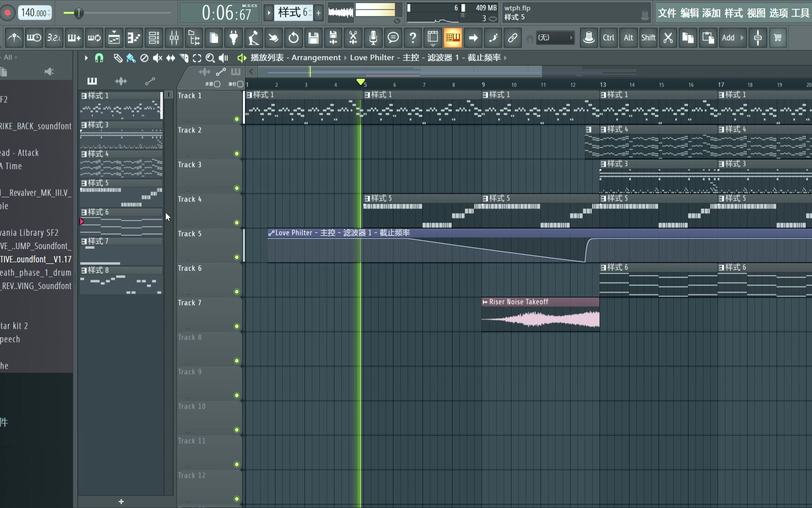Viewport: 812px width, 508px height.
Task: Select the zoom magnifier tool
Action: pyautogui.click(x=210, y=58)
